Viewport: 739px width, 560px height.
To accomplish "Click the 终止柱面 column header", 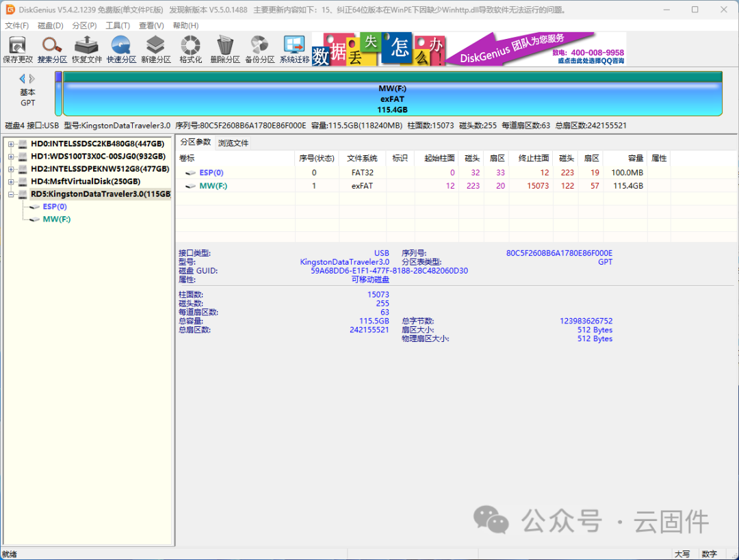I will (x=531, y=158).
